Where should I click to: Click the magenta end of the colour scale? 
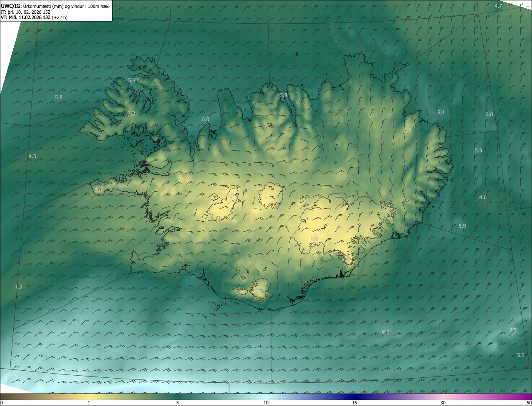coord(522,396)
